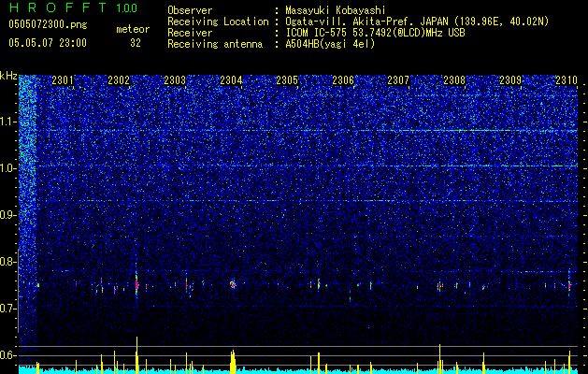
Task: Click the 2307 time marker
Action: 398,80
